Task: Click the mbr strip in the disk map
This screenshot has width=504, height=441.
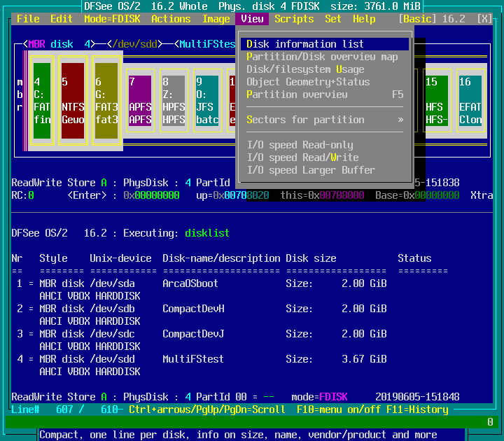Action: [x=20, y=95]
